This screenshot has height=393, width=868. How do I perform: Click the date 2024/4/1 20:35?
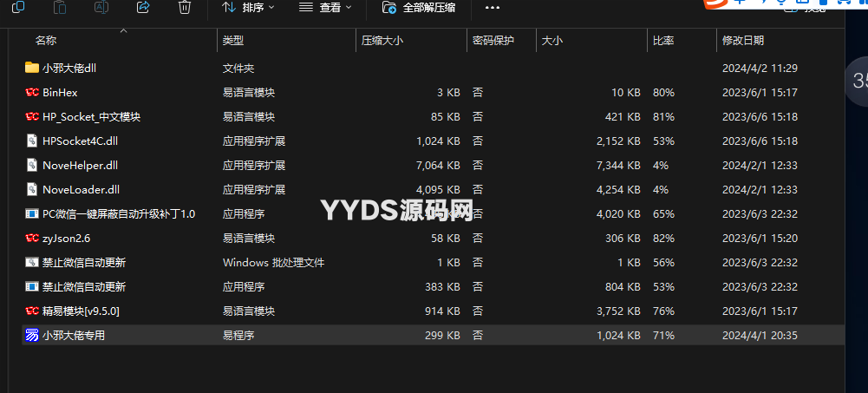[x=760, y=335]
